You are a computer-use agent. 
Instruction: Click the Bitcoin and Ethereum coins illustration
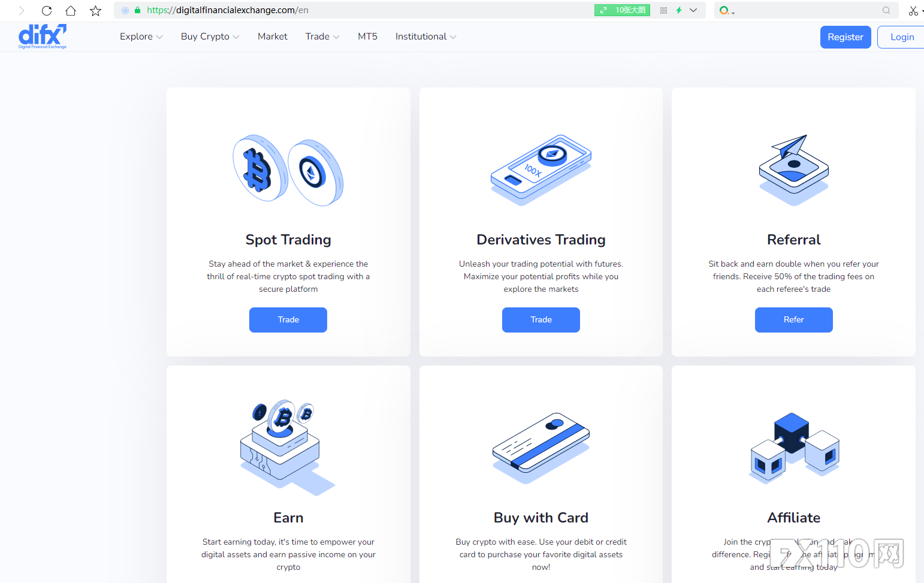(288, 170)
